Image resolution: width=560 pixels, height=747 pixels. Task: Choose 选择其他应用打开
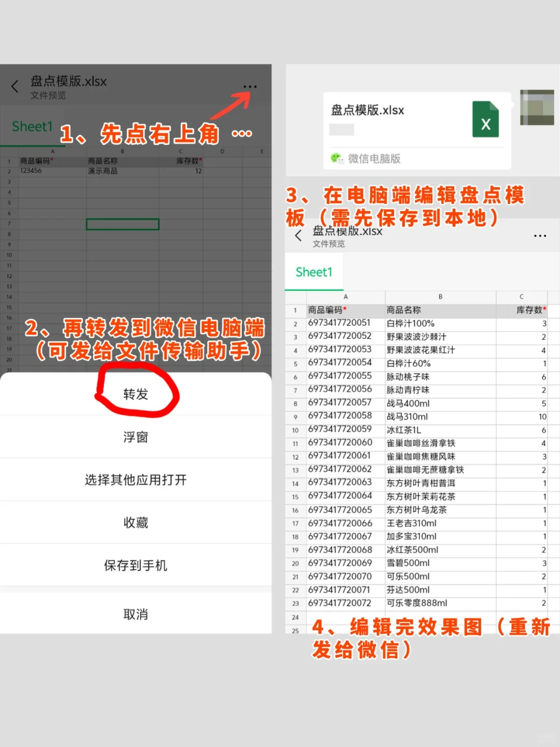(x=136, y=480)
